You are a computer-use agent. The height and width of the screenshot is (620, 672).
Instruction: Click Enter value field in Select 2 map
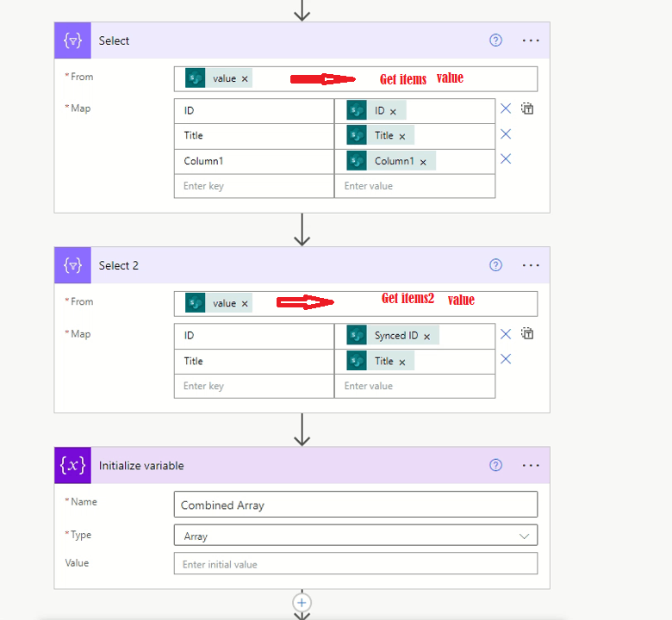pos(415,386)
